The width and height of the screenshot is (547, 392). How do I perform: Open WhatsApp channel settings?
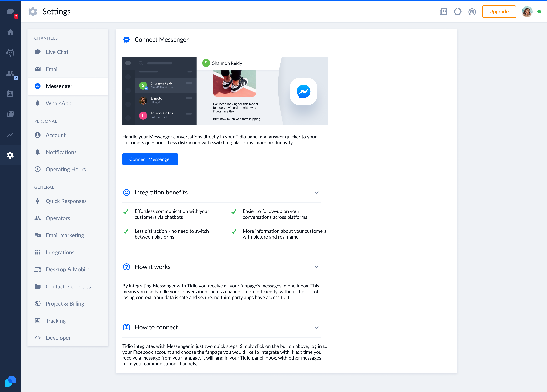pyautogui.click(x=68, y=103)
